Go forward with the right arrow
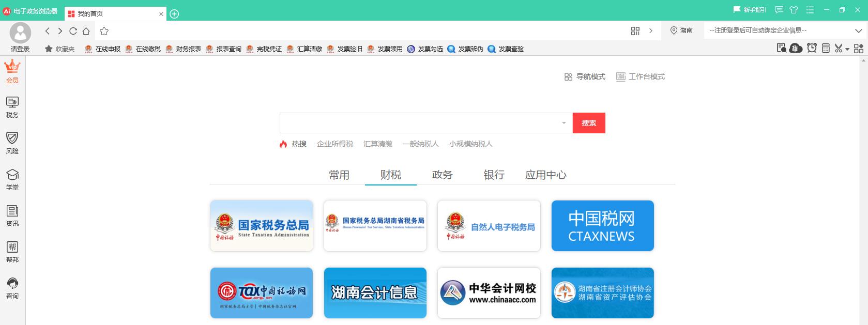 pyautogui.click(x=60, y=31)
